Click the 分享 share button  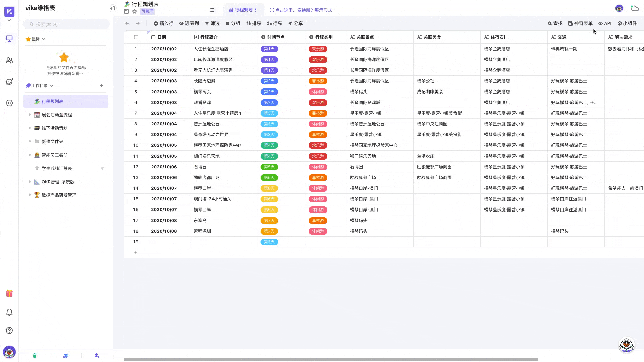(296, 23)
